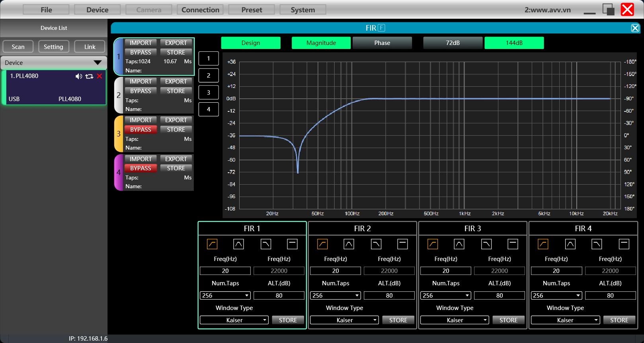Screen dimensions: 644x343
Task: Expand the Device list dropdown
Action: pos(54,63)
